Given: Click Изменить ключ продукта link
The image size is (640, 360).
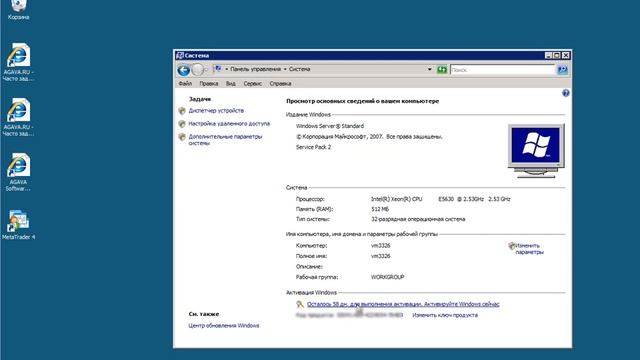Looking at the screenshot, I should (445, 315).
